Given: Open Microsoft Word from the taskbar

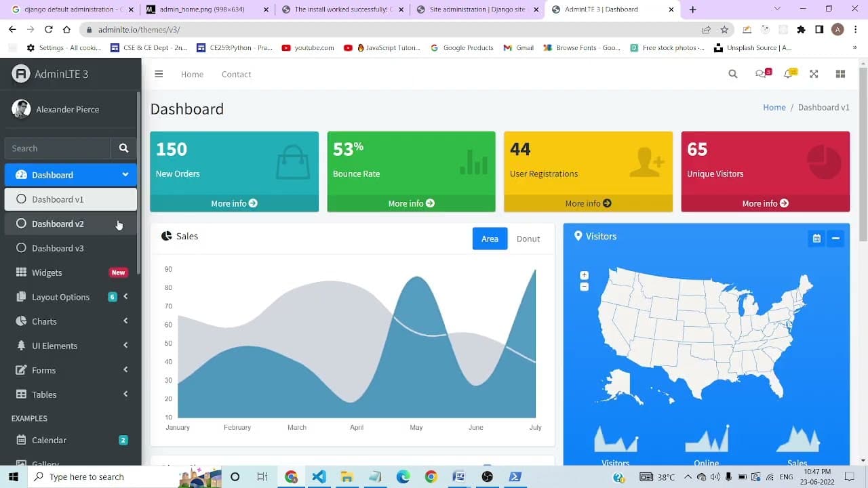Looking at the screenshot, I should pyautogui.click(x=458, y=476).
